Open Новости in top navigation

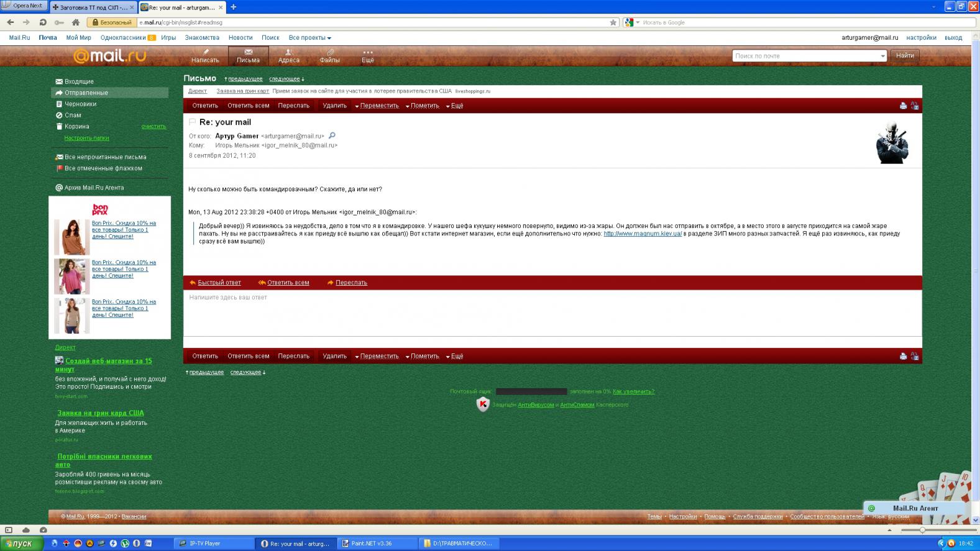point(240,38)
